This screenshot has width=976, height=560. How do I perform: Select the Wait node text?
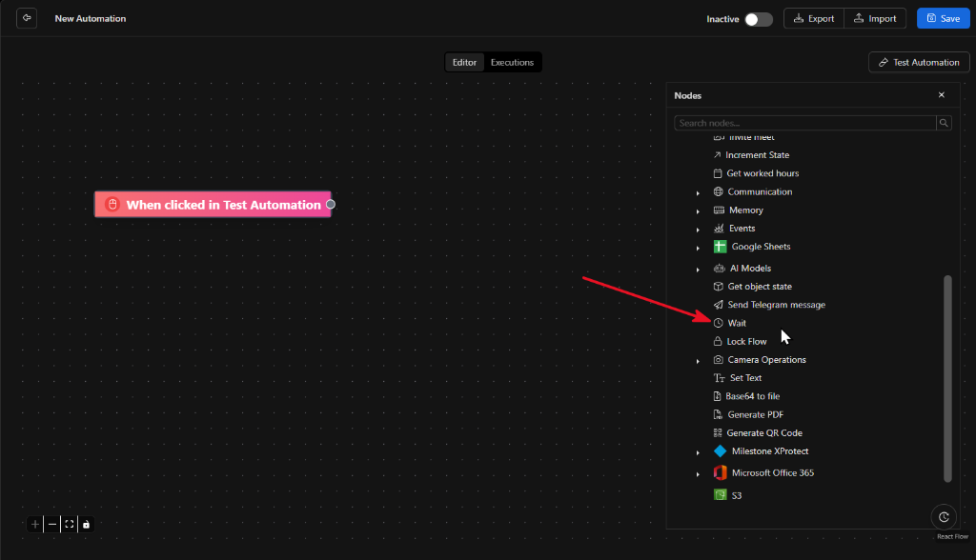tap(737, 323)
